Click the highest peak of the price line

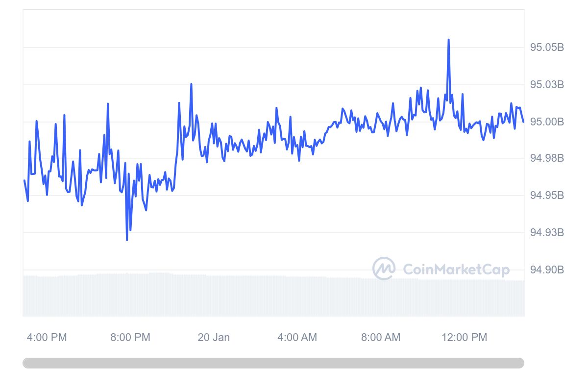tap(448, 40)
